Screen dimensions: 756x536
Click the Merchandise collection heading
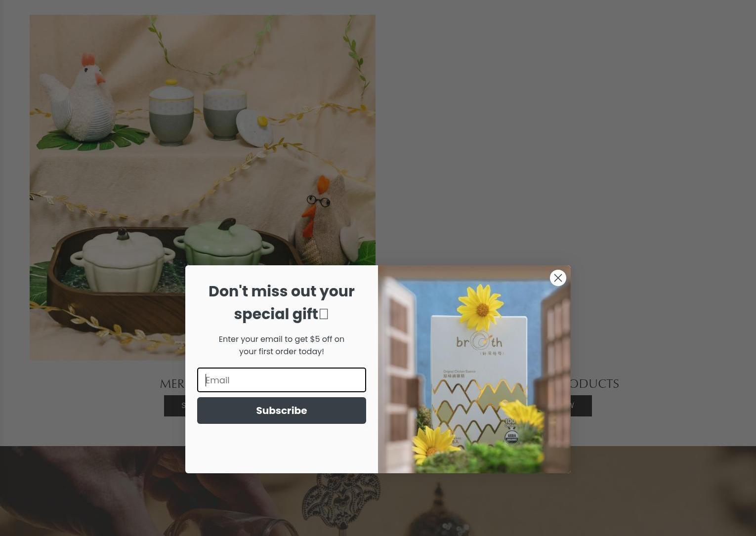pyautogui.click(x=172, y=384)
